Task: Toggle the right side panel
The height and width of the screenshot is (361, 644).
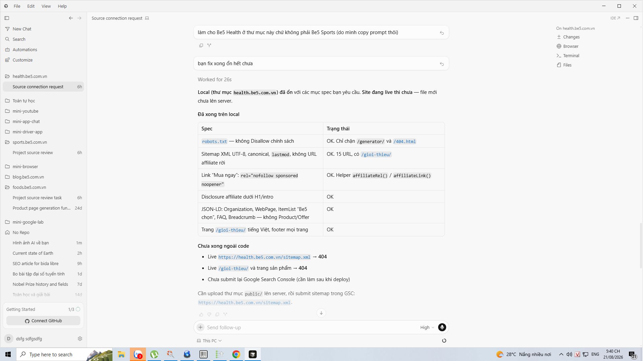Action: click(636, 18)
